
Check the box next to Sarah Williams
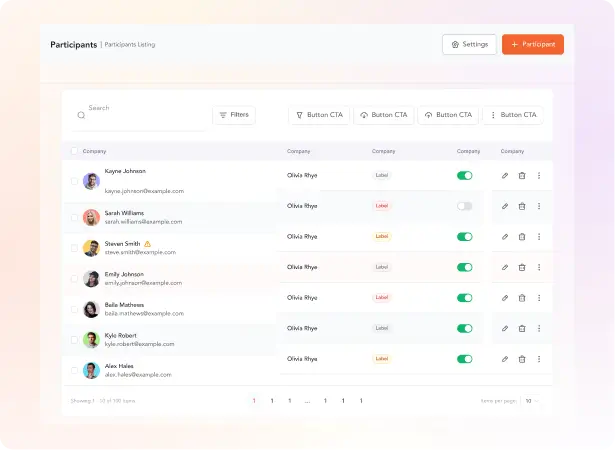click(x=74, y=218)
